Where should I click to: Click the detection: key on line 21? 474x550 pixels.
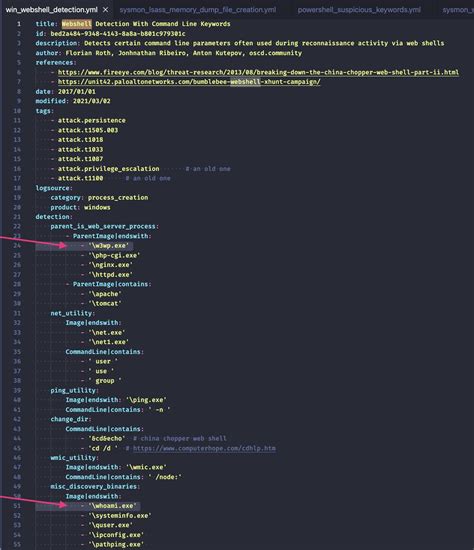pyautogui.click(x=54, y=217)
